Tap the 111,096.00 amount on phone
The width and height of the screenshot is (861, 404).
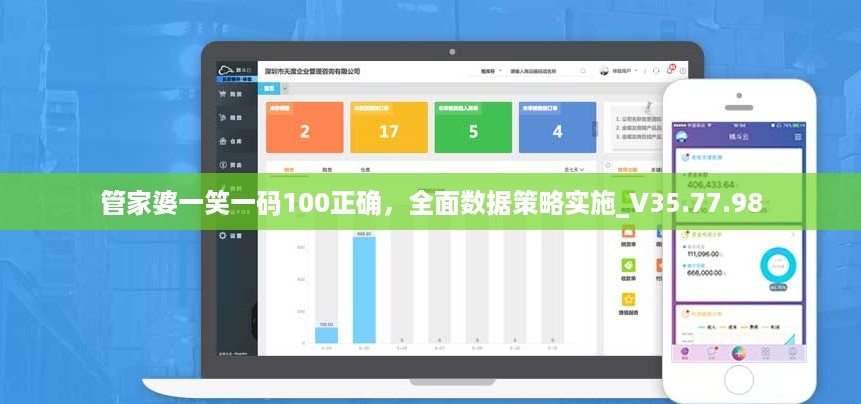(703, 254)
